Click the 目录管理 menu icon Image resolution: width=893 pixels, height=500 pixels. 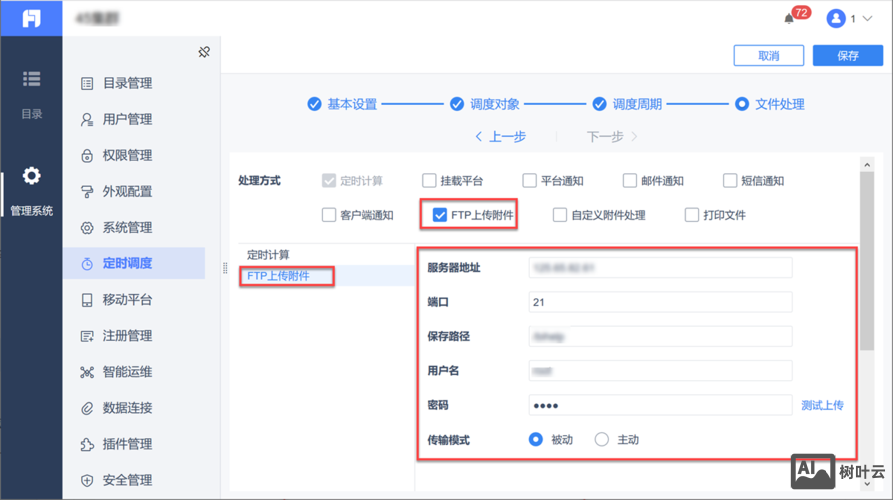coord(87,84)
